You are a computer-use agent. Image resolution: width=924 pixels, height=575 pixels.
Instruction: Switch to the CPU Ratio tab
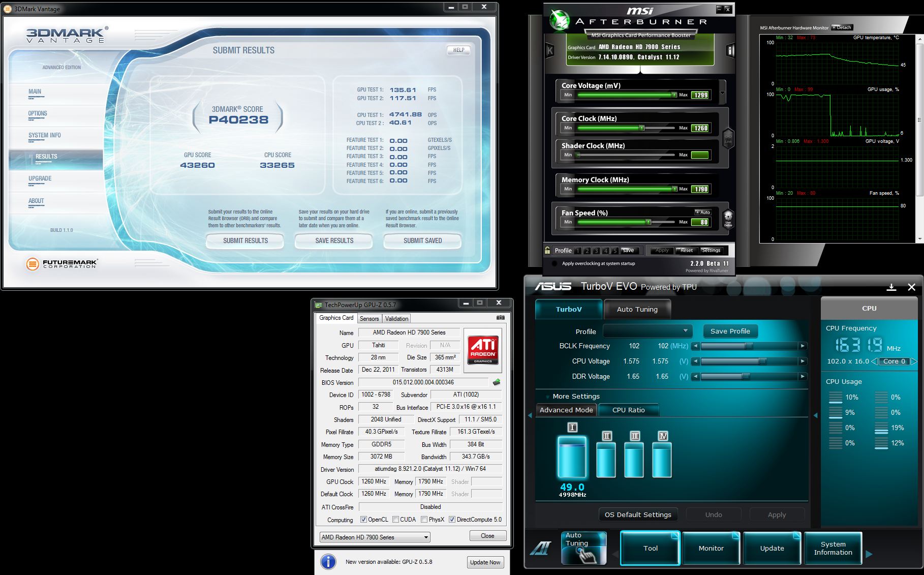(x=629, y=410)
